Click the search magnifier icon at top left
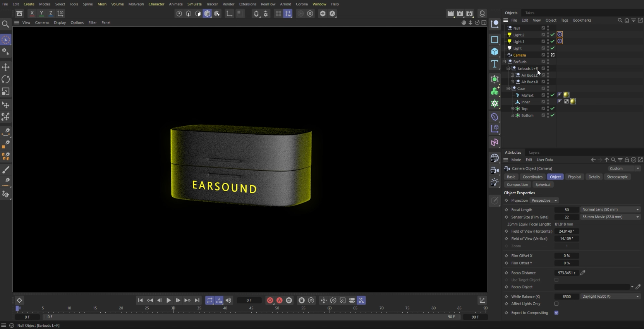 click(x=5, y=24)
